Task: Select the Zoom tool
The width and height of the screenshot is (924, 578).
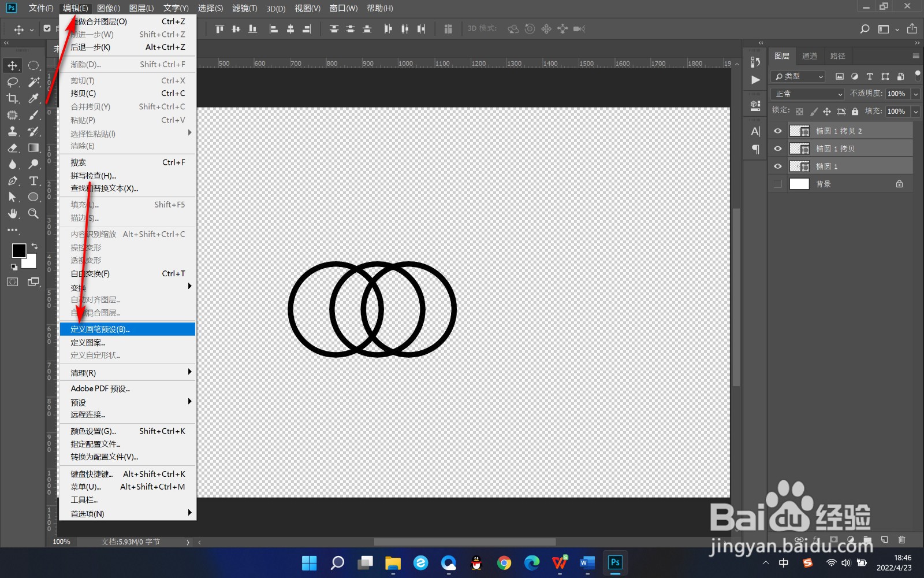Action: click(33, 214)
